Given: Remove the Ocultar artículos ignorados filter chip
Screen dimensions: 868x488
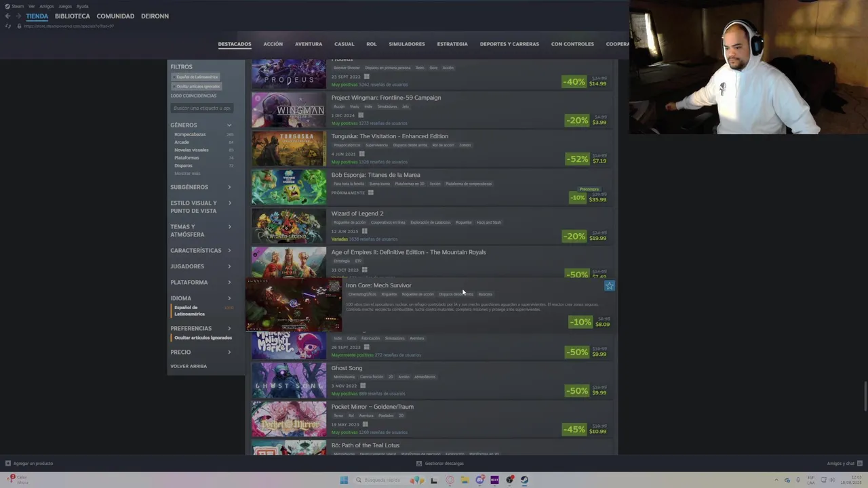Looking at the screenshot, I should click(197, 86).
